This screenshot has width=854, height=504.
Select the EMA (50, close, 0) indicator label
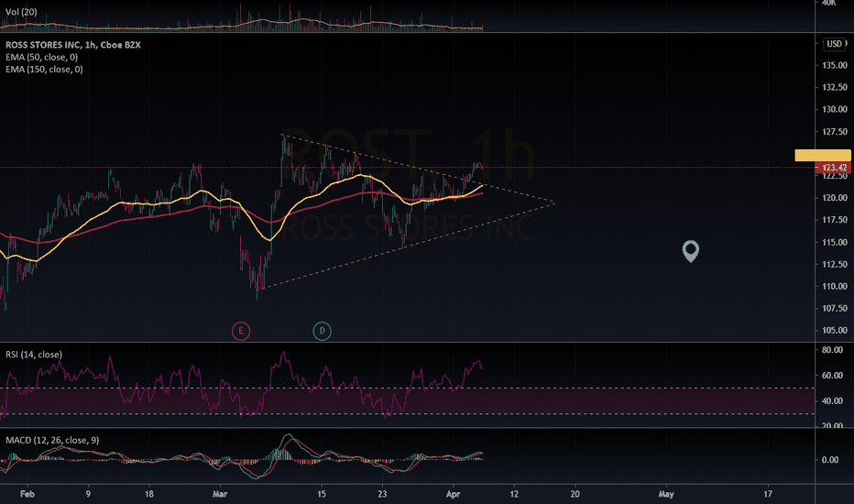point(42,57)
